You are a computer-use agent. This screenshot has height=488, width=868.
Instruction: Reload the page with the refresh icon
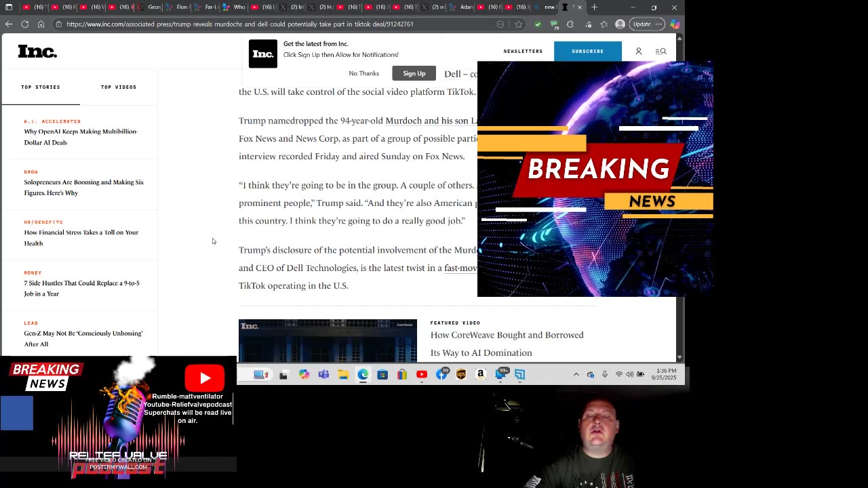point(25,24)
